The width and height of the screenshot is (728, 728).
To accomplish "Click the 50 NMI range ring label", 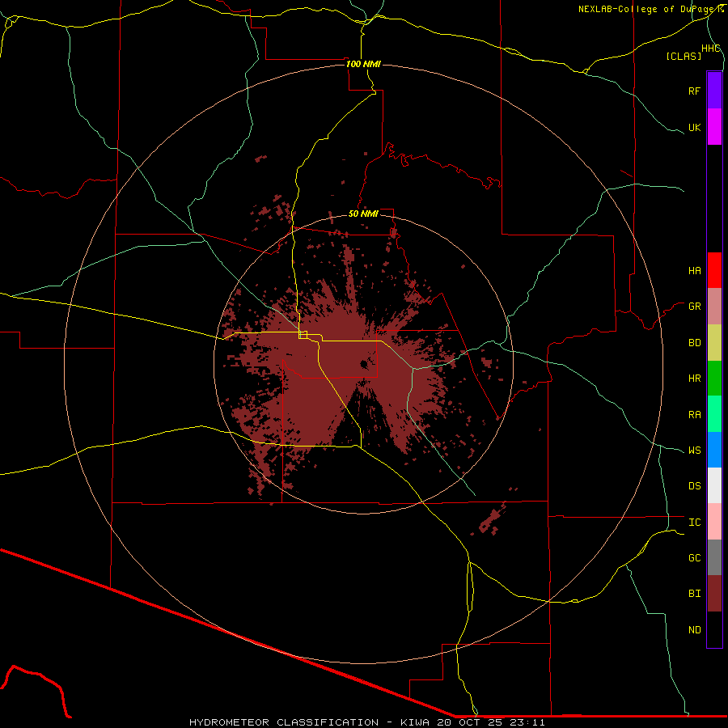I will pos(363,214).
